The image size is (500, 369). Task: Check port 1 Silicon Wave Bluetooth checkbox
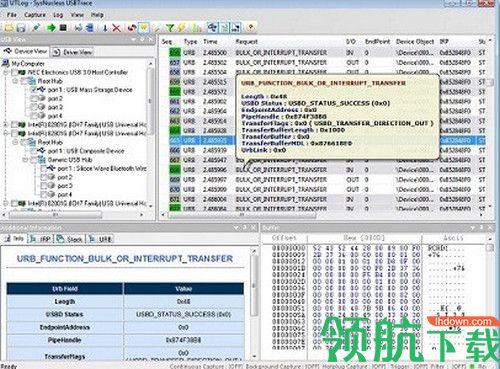[43, 169]
